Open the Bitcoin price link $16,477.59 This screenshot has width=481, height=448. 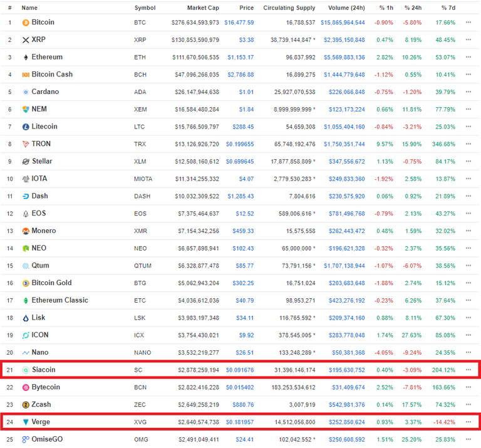click(x=239, y=23)
